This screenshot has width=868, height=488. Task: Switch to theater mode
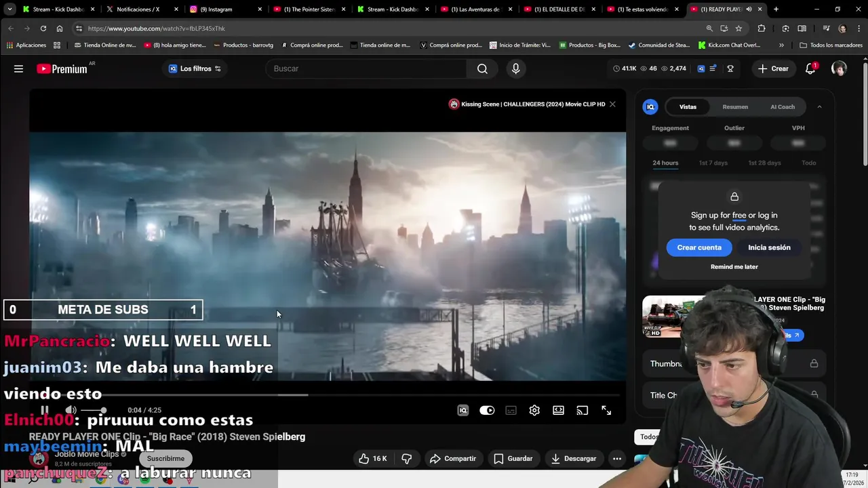tap(558, 410)
